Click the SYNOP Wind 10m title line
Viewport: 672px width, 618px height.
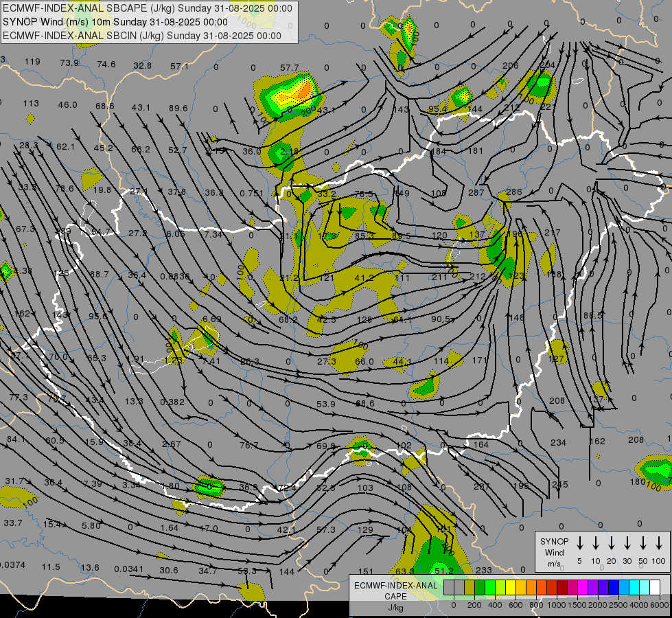click(x=115, y=22)
